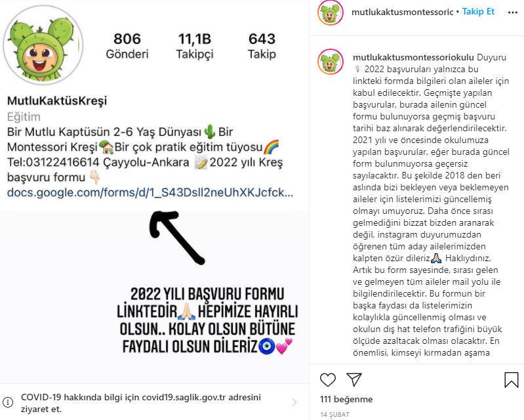Viewport: 524px width, 420px height.
Task: Click the header profile avatar
Action: (x=331, y=12)
